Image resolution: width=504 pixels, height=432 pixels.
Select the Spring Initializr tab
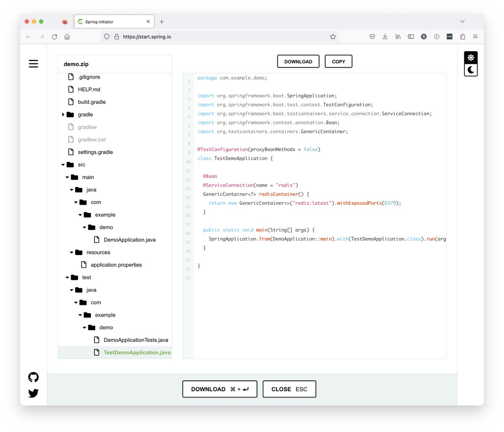114,21
